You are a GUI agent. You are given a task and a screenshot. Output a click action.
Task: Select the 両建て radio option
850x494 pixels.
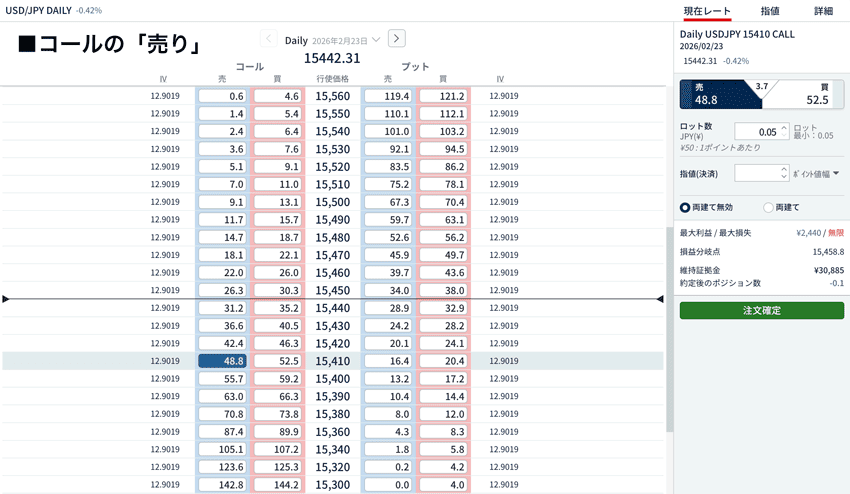click(768, 207)
